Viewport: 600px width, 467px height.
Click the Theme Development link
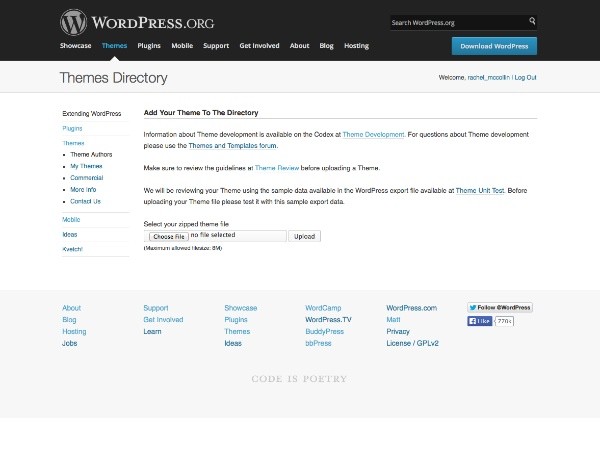coord(373,134)
